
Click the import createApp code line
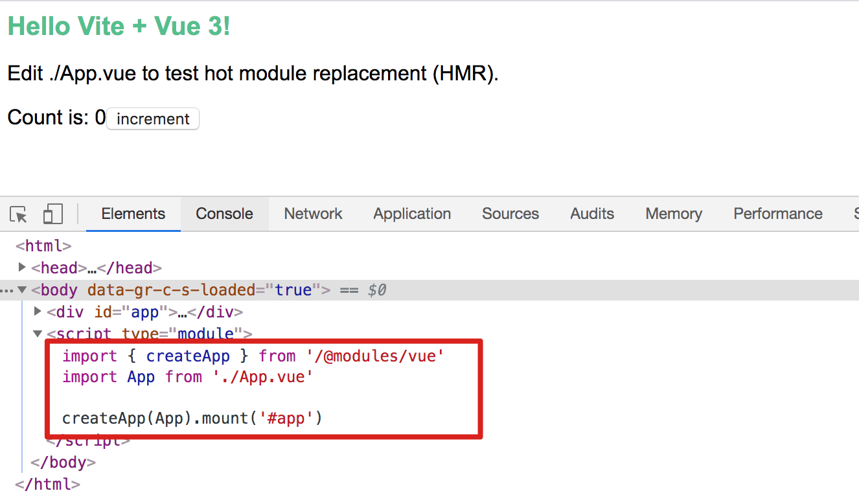(x=253, y=356)
